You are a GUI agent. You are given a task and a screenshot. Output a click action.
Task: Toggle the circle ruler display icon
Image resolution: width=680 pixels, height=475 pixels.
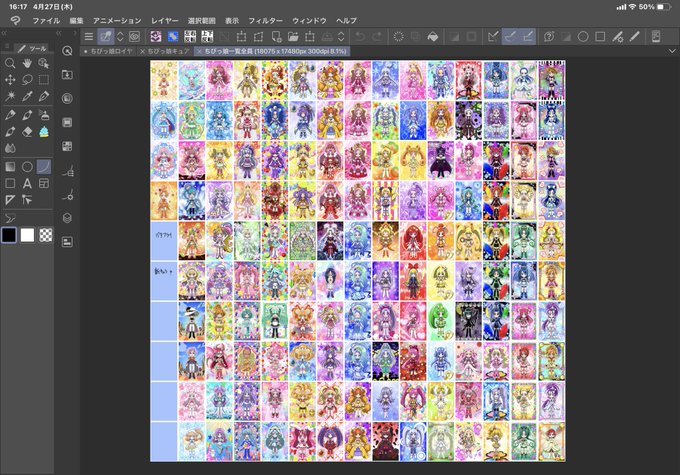coord(583,37)
